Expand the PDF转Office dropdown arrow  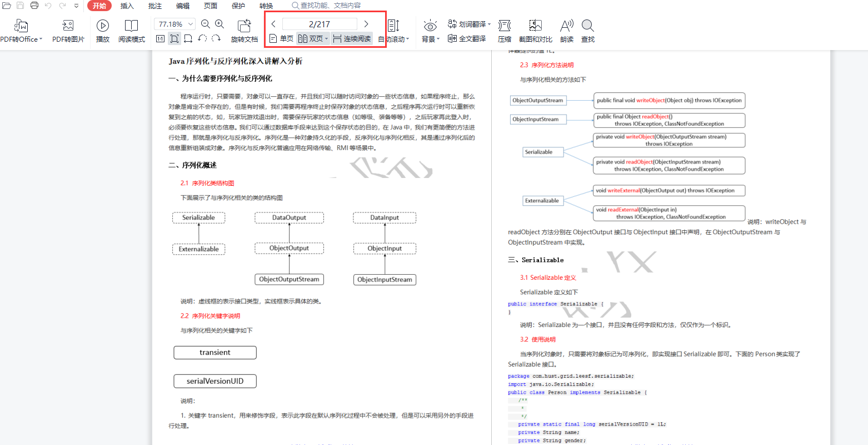click(41, 39)
